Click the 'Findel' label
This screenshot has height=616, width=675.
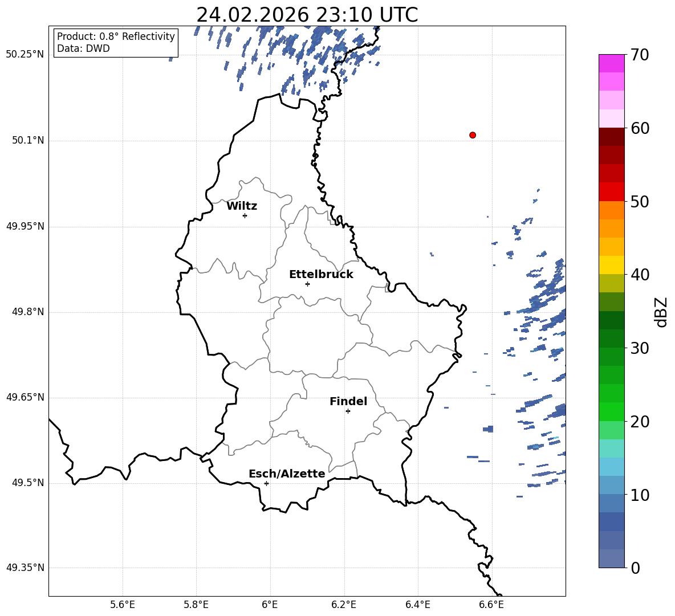pyautogui.click(x=348, y=401)
